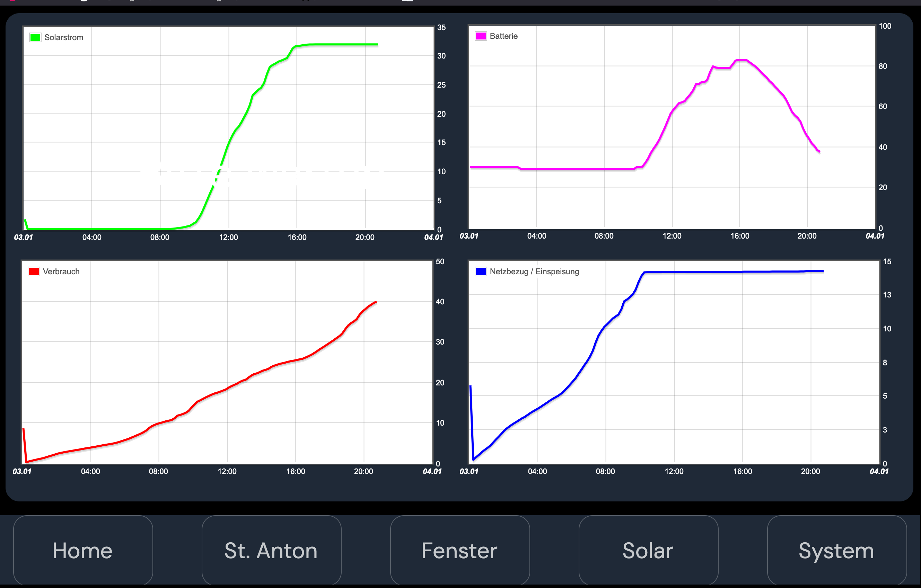Open the Home page button

(83, 550)
